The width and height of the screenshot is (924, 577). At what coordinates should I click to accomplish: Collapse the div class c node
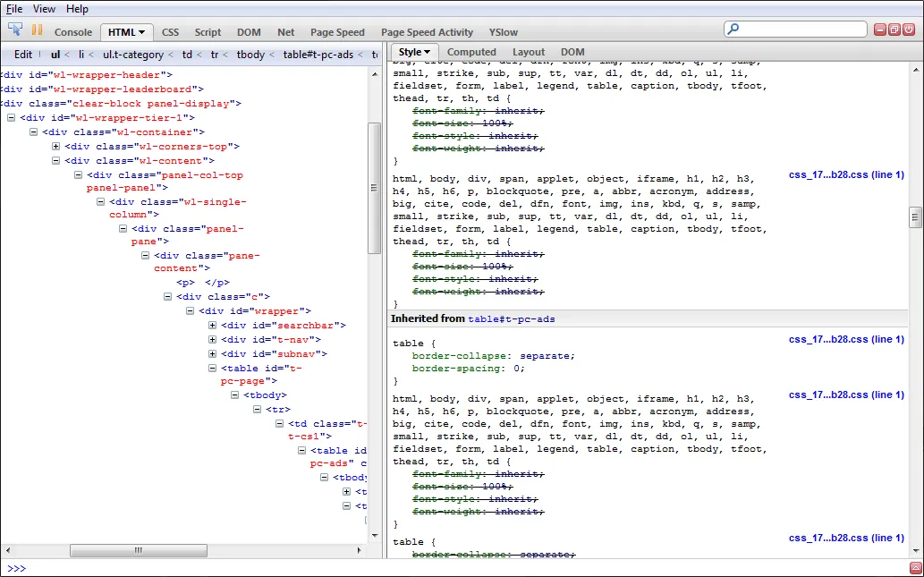tap(167, 296)
